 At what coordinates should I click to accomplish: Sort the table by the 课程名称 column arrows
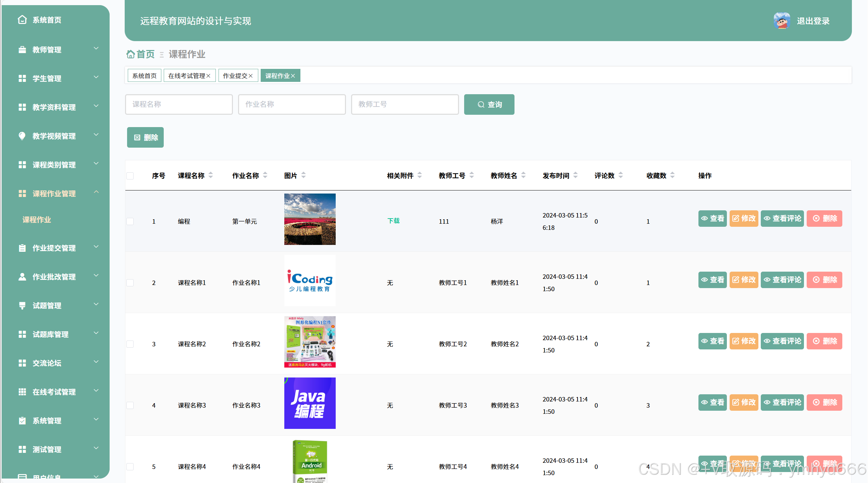(211, 175)
